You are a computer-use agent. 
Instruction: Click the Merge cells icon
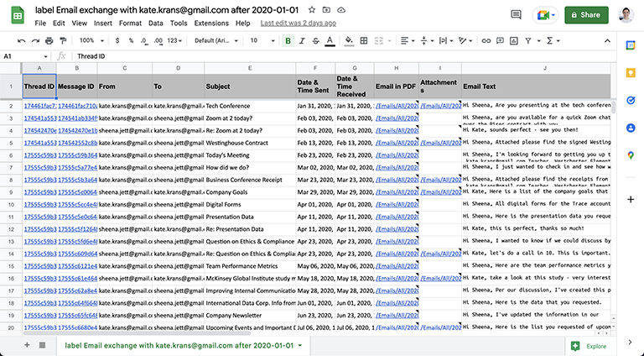pyautogui.click(x=379, y=40)
